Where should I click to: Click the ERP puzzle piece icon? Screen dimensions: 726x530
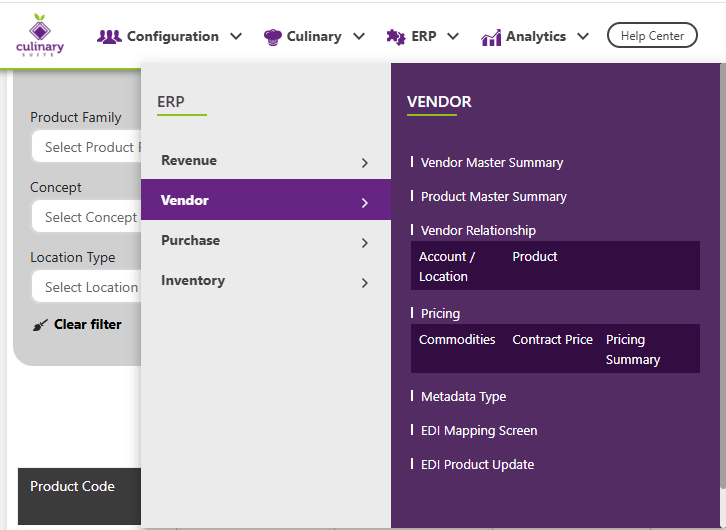pos(396,37)
